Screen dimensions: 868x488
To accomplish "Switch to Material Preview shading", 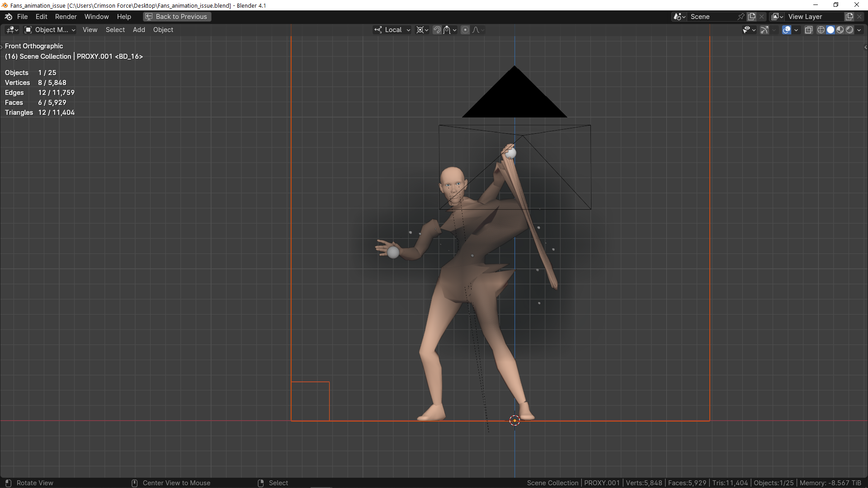I will tap(840, 30).
